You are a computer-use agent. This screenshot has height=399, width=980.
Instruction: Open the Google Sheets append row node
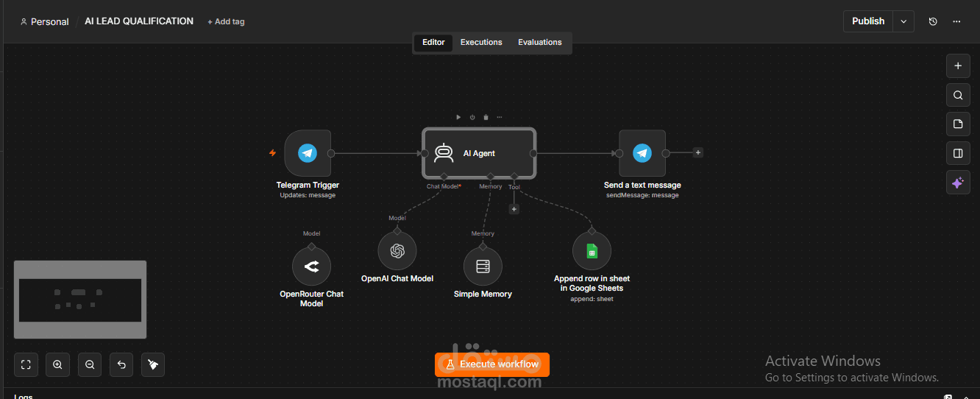click(592, 251)
